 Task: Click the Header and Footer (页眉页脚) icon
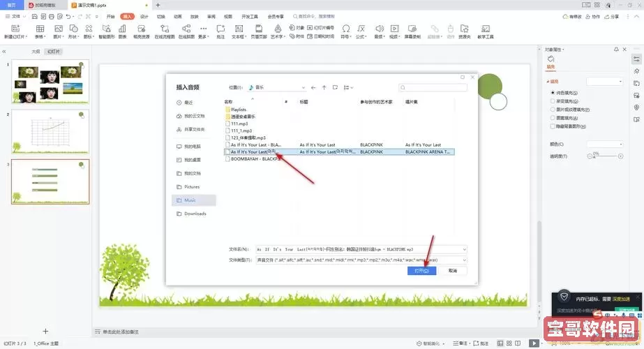[259, 29]
